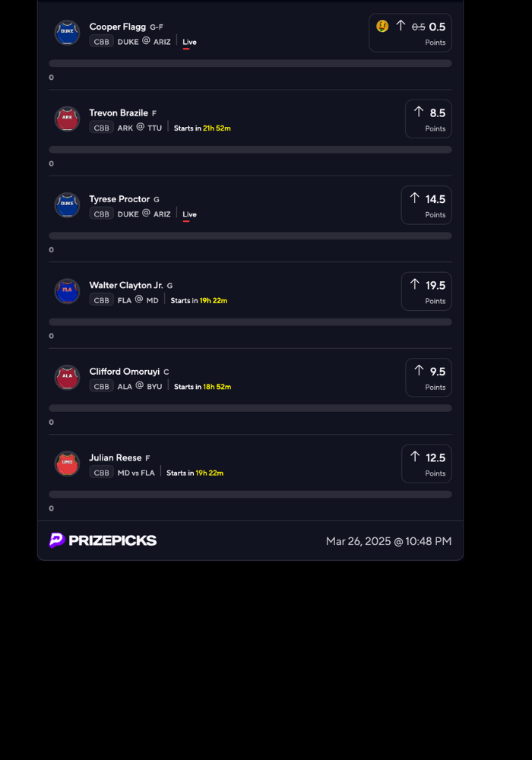Click the Live indicator on Tyrese Proctor's row

tap(189, 214)
